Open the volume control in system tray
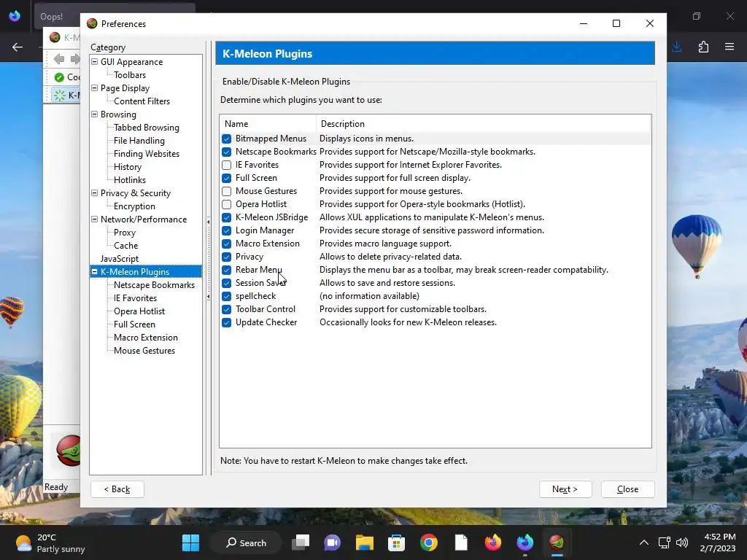Viewport: 747px width, 560px height. [682, 542]
